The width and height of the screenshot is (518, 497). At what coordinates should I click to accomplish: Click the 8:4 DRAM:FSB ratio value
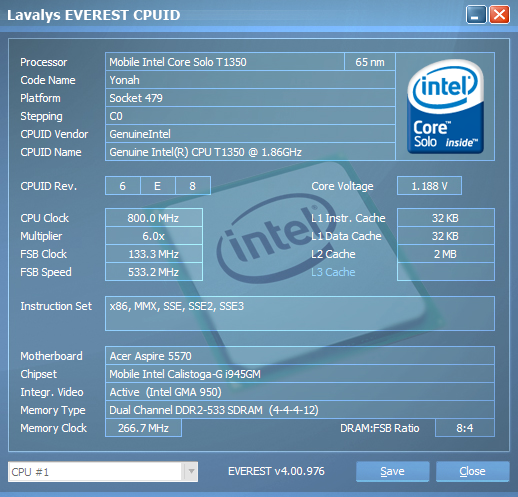465,428
